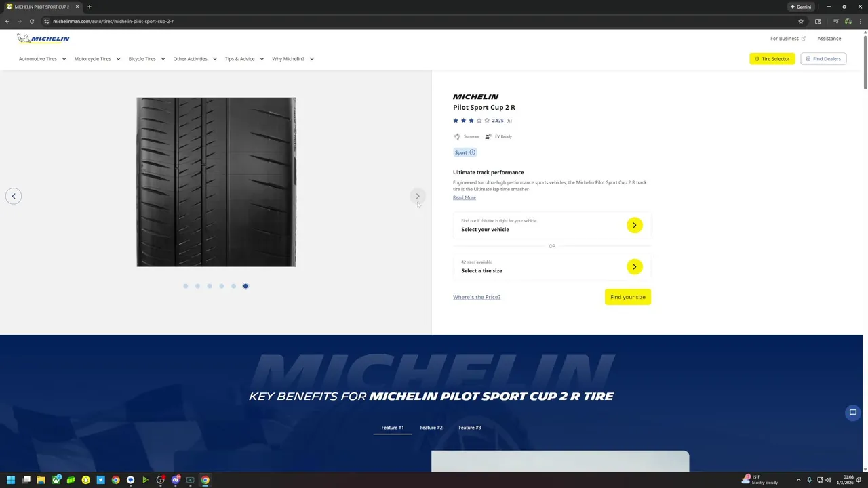Show previous tire image with left arrow
Viewport: 868px width, 488px height.
click(x=14, y=196)
